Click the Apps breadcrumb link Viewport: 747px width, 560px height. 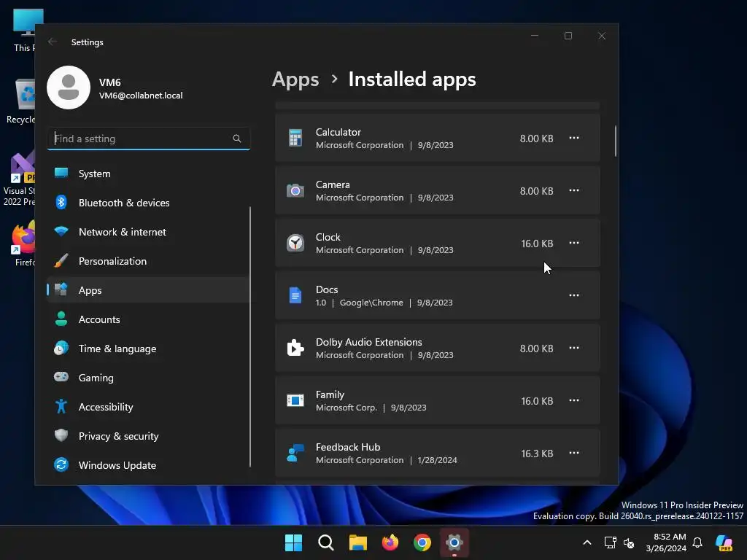click(295, 79)
